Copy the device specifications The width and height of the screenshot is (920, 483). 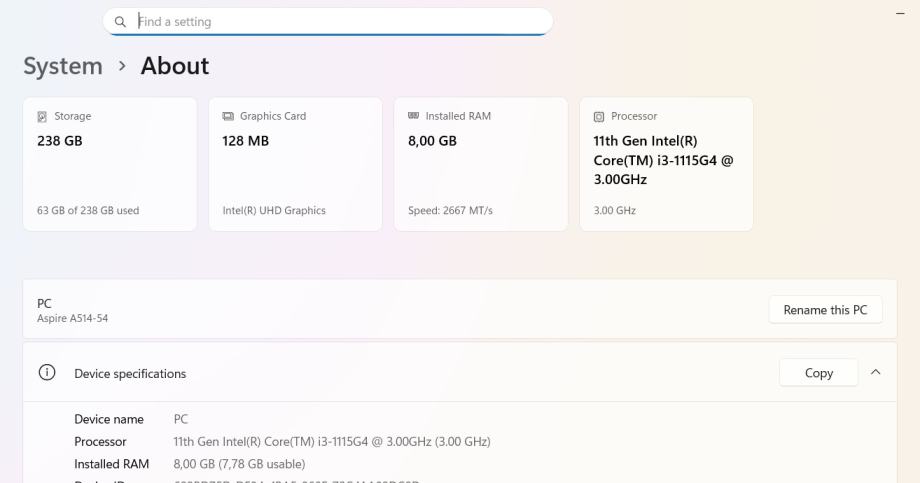point(818,373)
